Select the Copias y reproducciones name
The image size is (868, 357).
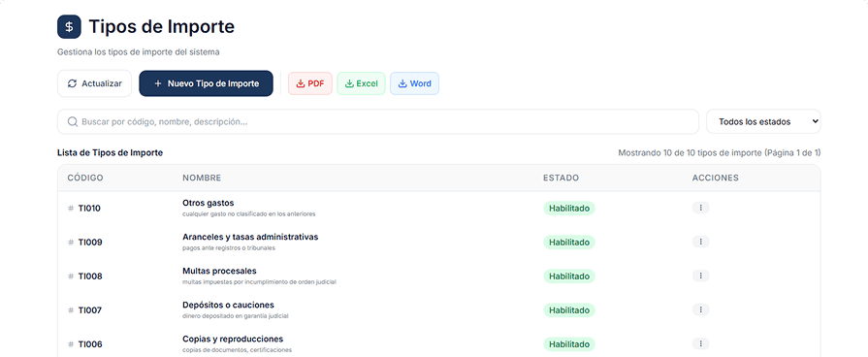[233, 339]
